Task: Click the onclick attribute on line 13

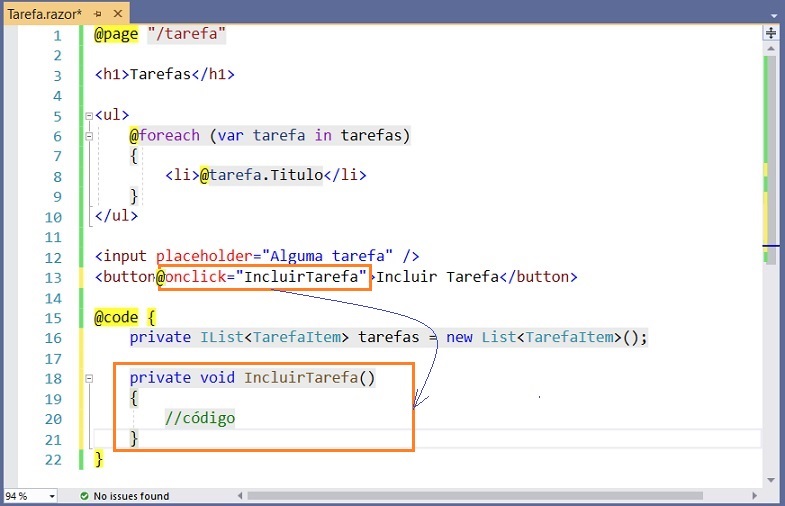Action: (x=195, y=277)
